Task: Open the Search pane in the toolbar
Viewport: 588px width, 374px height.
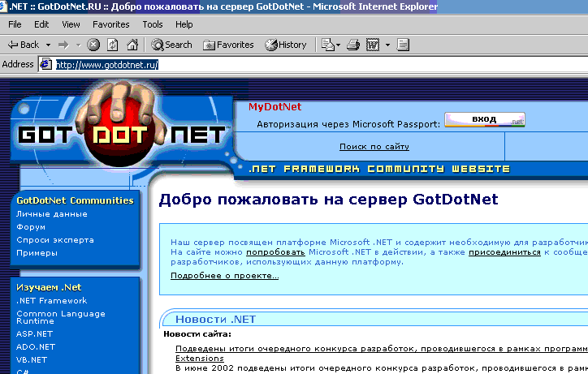Action: pos(171,45)
